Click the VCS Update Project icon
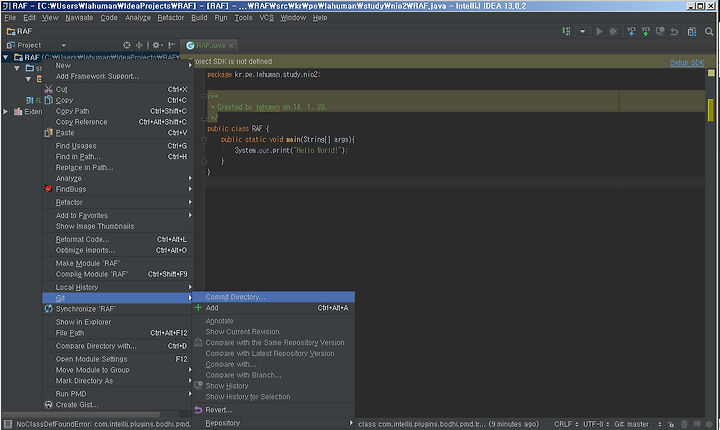Image resolution: width=720 pixels, height=430 pixels. [x=631, y=31]
